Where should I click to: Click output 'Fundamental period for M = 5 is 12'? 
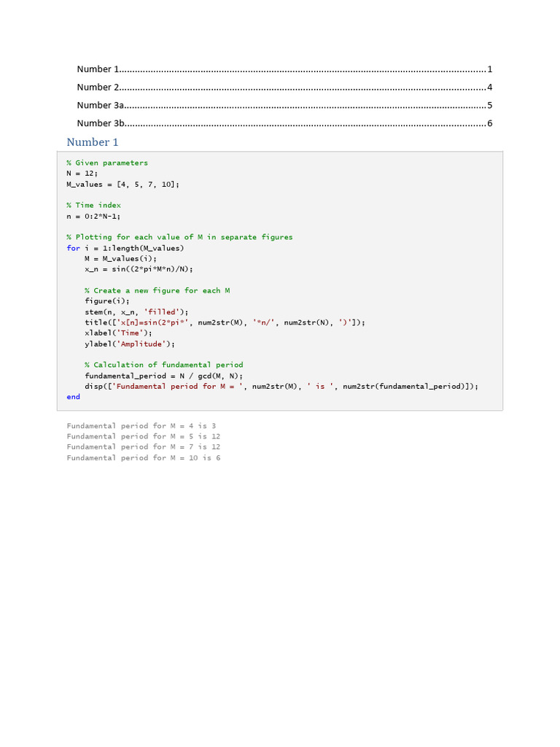click(x=144, y=436)
